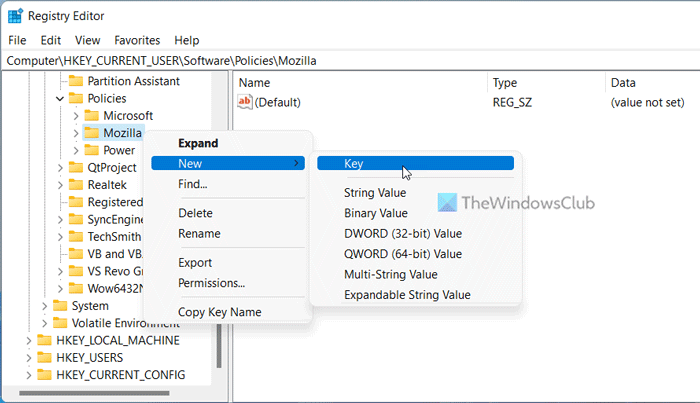The image size is (700, 403).
Task: Expand the Mozilla key chevron
Action: [x=75, y=133]
